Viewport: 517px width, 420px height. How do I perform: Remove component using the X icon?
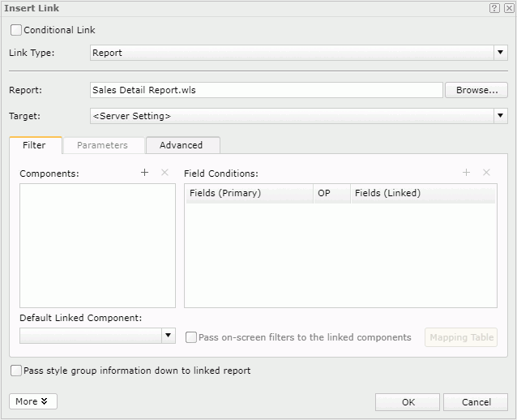(x=164, y=173)
